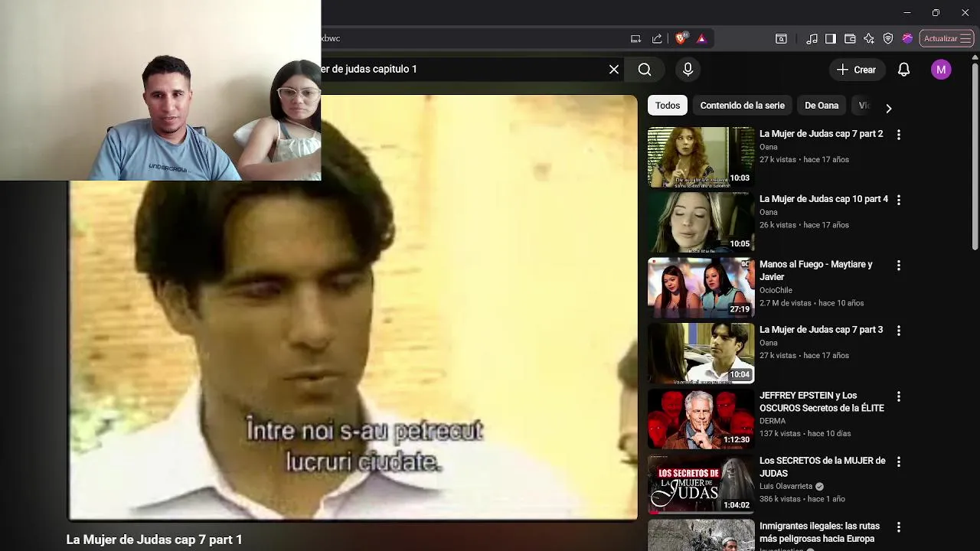Open options for JEFFREY EPSTEIN video
The width and height of the screenshot is (980, 551).
[x=899, y=396]
